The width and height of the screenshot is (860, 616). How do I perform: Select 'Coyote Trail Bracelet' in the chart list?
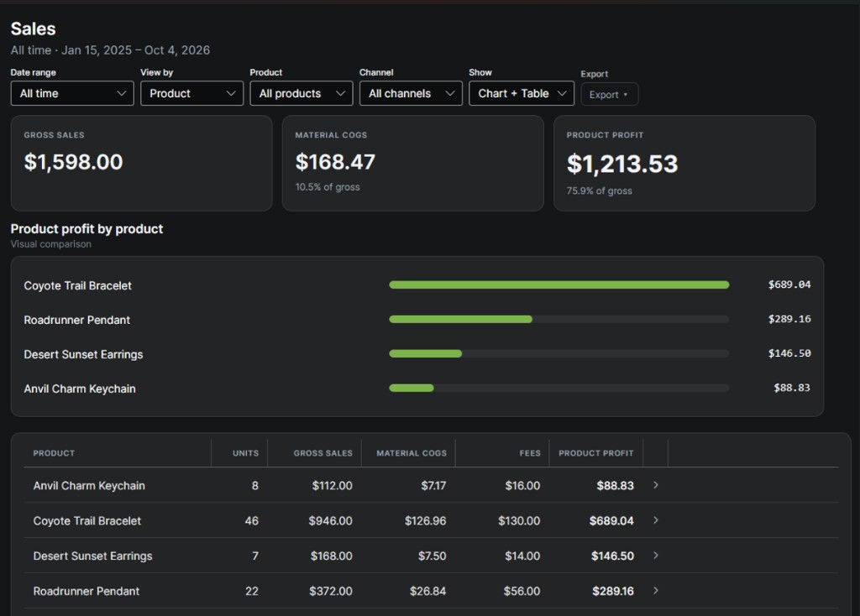tap(77, 285)
